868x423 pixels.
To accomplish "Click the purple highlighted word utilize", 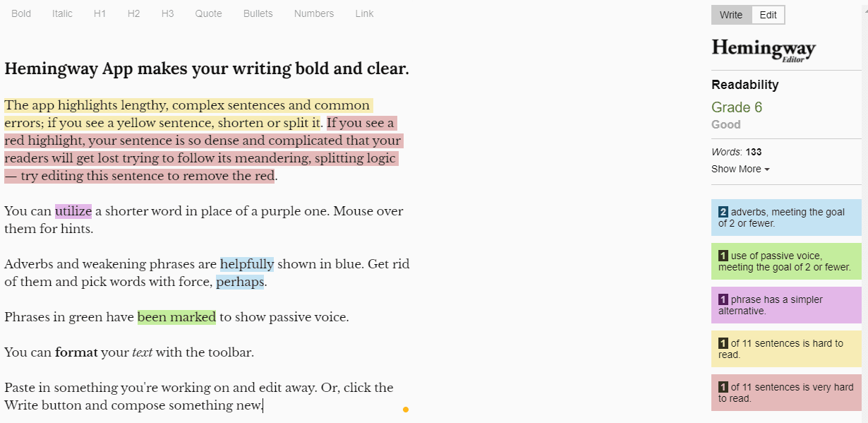I will coord(73,211).
